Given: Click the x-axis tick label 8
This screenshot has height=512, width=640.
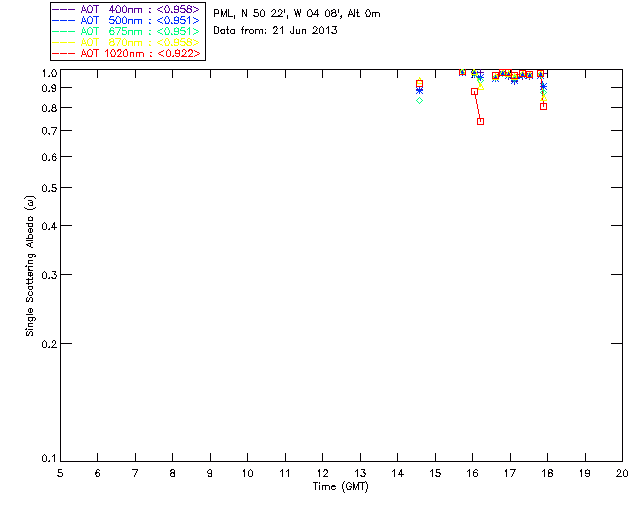Looking at the screenshot, I should [173, 473].
